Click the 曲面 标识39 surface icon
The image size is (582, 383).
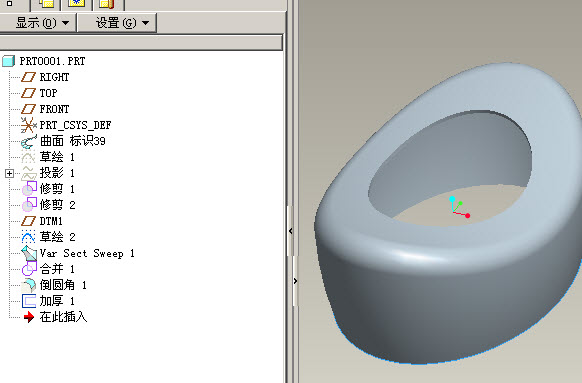click(29, 141)
